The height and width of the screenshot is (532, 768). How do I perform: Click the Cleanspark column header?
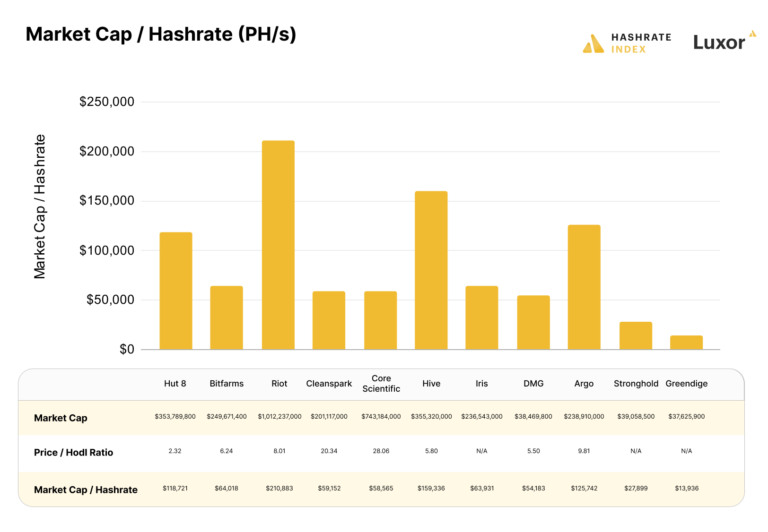[x=329, y=383]
